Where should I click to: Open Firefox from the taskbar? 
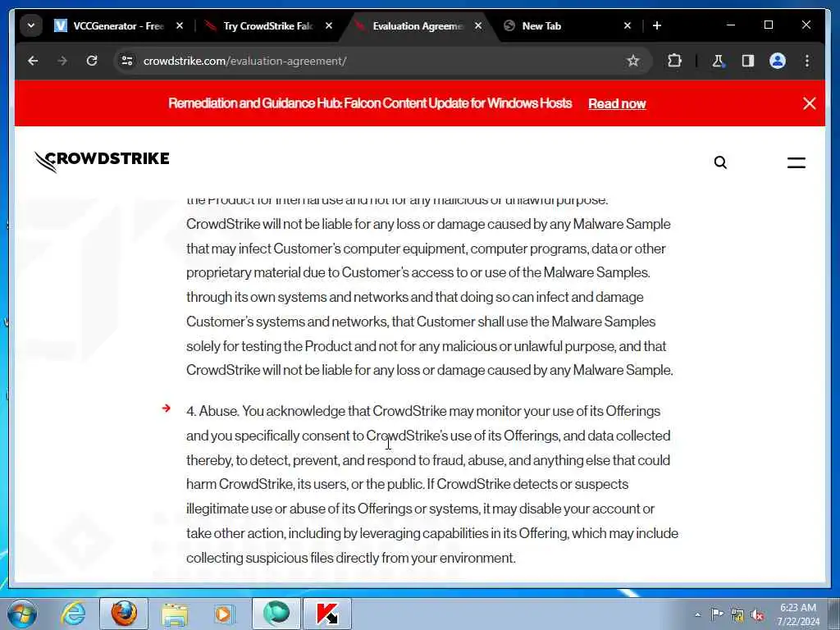(x=124, y=614)
